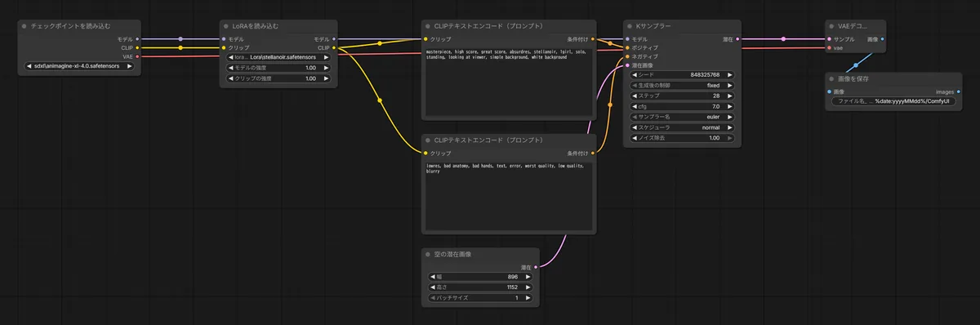Viewport: 980px width, 325px height.
Task: Click the 潜在 output socket on Kサンプラー
Action: pos(738,38)
